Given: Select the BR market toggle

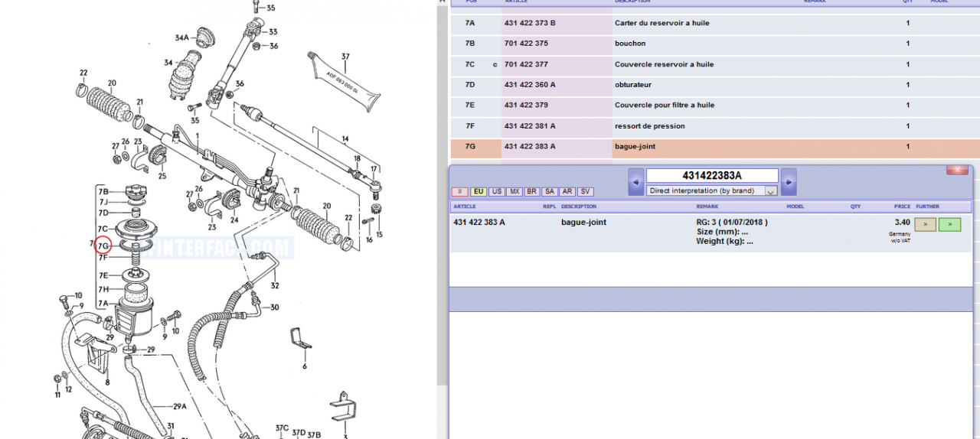Looking at the screenshot, I should click(x=531, y=192).
